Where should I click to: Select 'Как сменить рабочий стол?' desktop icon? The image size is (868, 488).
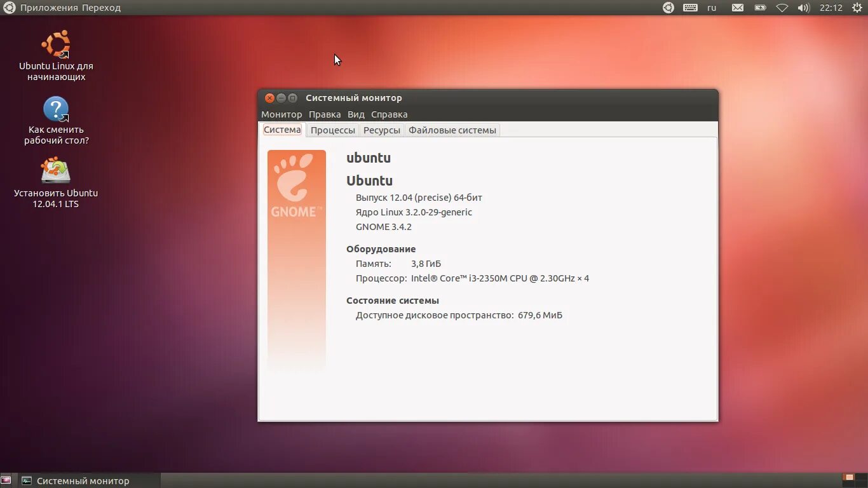(x=56, y=121)
